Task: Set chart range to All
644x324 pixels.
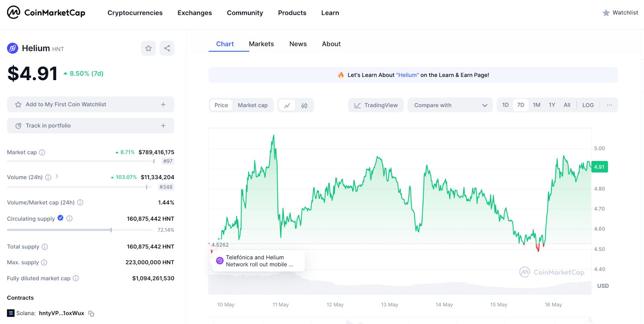Action: 567,105
